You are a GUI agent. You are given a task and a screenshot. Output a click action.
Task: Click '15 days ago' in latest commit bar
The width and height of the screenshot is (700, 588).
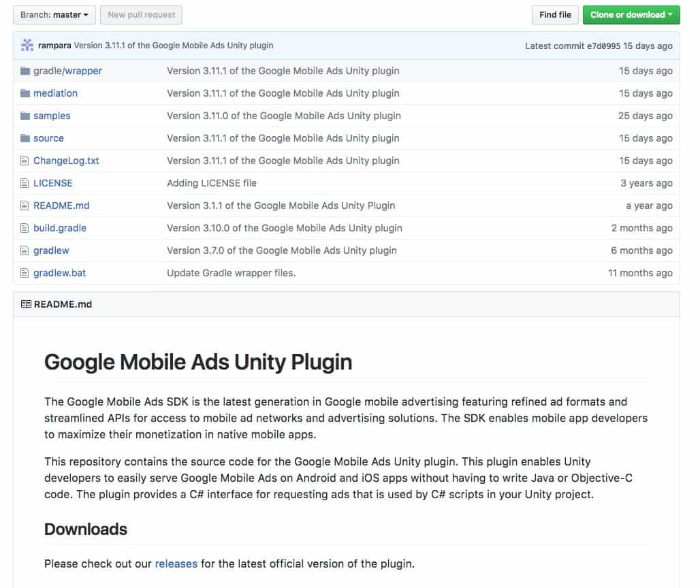(x=648, y=46)
